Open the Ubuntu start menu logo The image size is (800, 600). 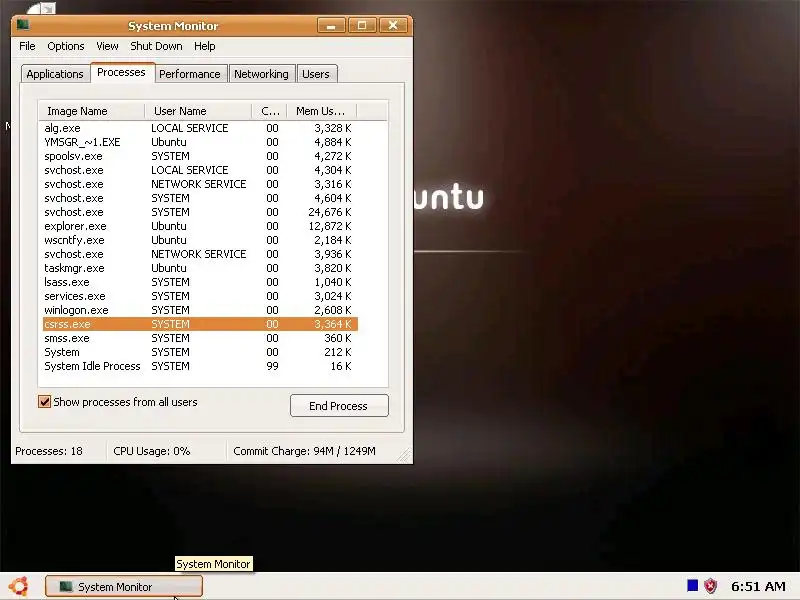[18, 586]
